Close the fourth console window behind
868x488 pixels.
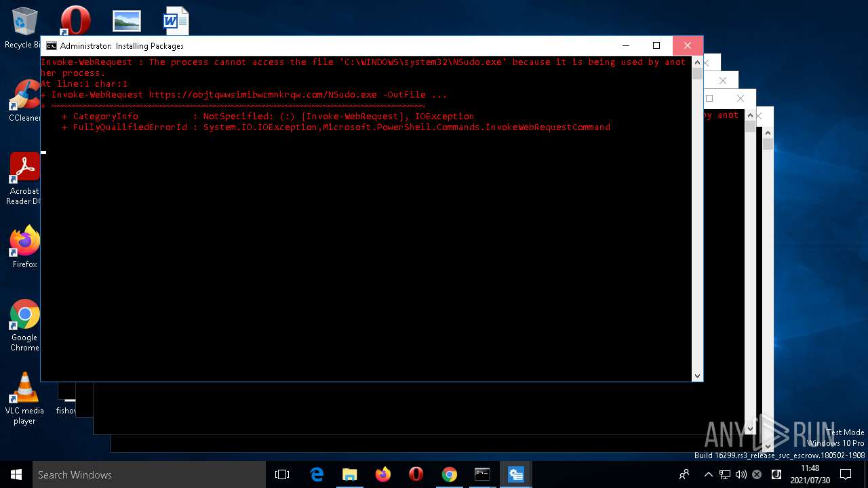(741, 98)
